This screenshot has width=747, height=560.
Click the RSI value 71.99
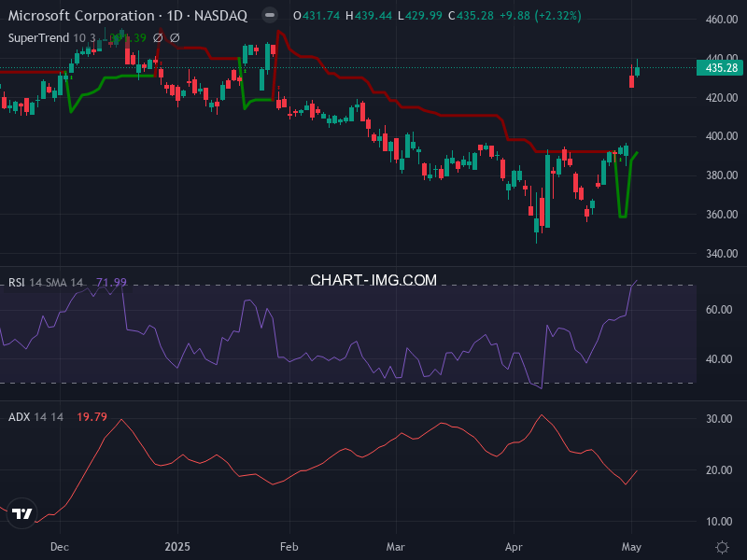point(111,283)
